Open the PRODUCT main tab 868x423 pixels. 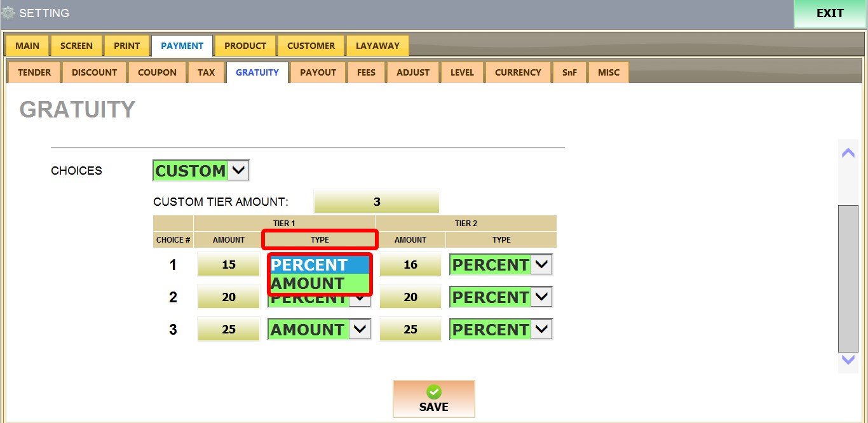(245, 46)
